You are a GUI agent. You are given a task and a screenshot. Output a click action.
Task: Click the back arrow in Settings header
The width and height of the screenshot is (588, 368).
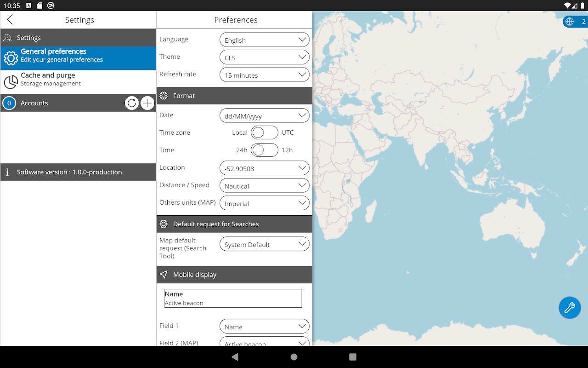[x=10, y=19]
